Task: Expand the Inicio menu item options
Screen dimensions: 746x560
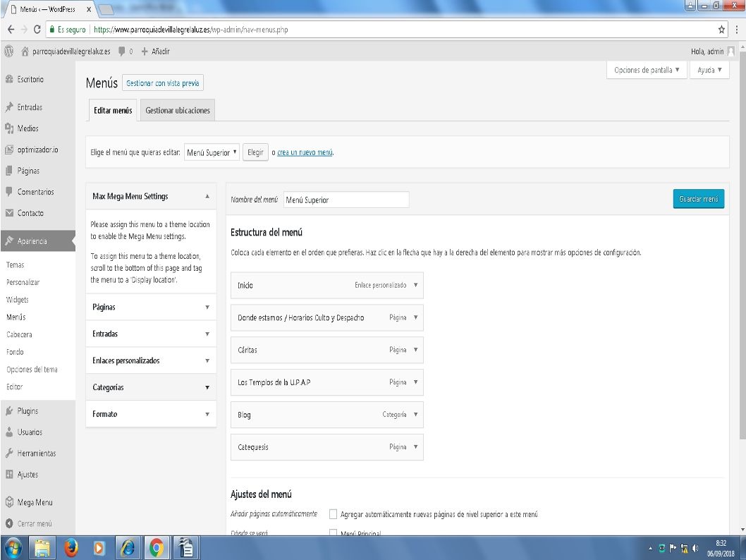Action: point(415,285)
